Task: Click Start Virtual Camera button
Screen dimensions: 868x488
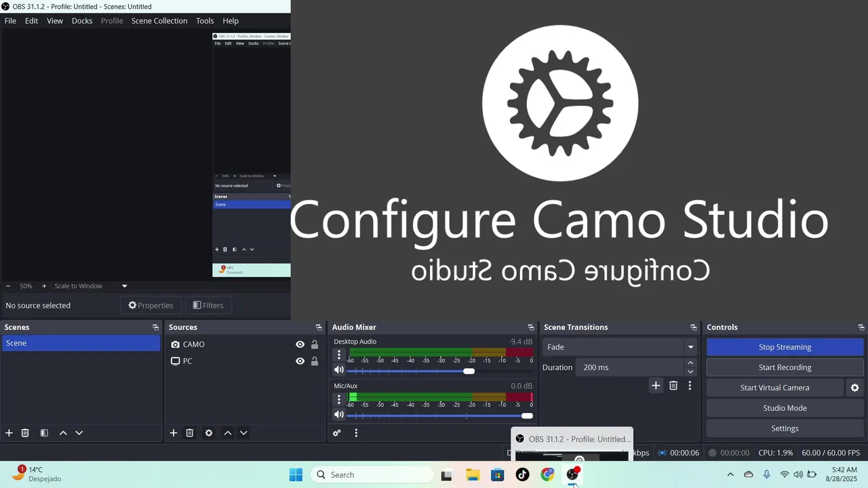Action: (774, 388)
